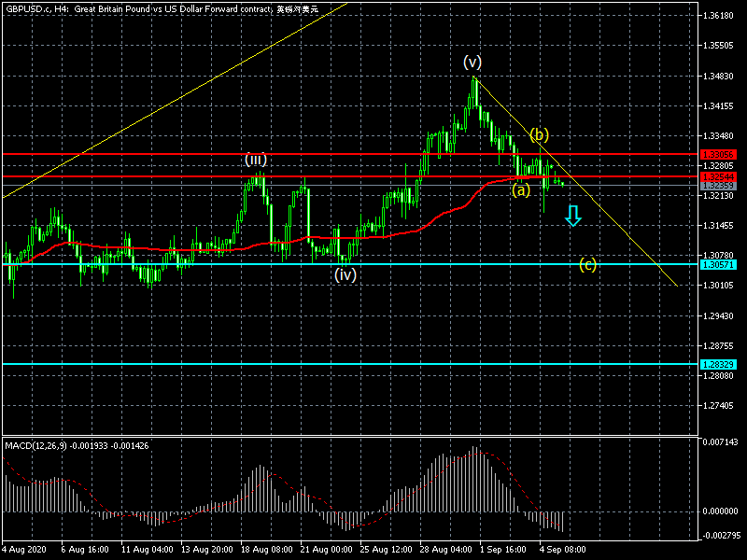
Task: Select the (v) wave label
Action: pyautogui.click(x=472, y=62)
